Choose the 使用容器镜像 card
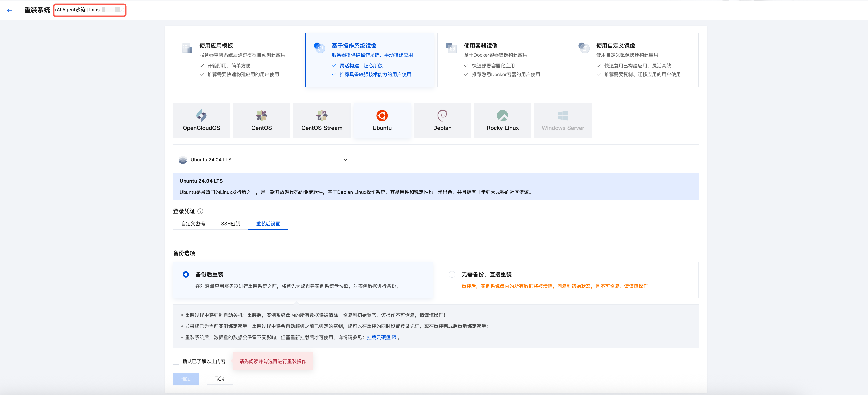 pos(501,60)
